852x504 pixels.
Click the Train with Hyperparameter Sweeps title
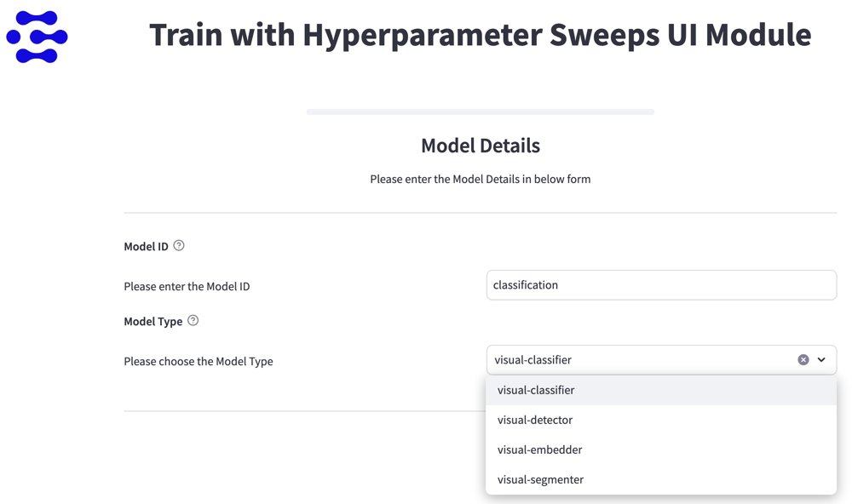(x=480, y=35)
